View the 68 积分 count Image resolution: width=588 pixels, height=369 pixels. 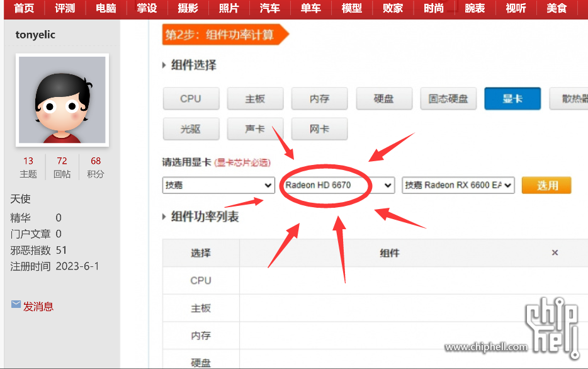click(x=96, y=167)
